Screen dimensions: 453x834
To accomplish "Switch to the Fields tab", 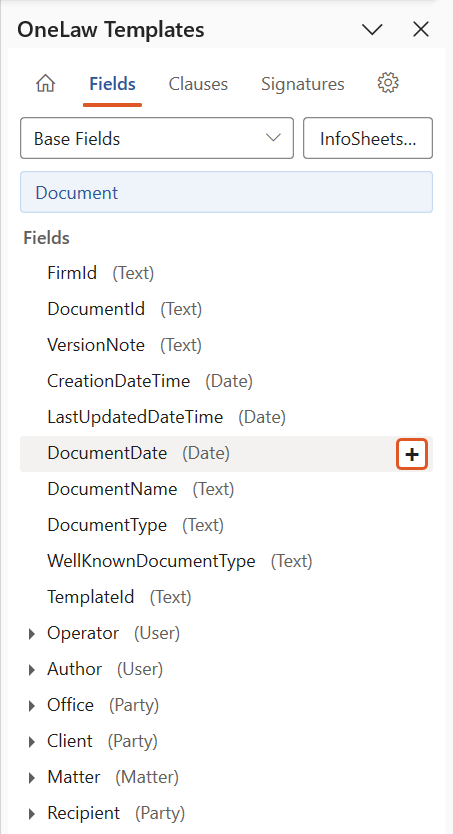I will (x=112, y=84).
